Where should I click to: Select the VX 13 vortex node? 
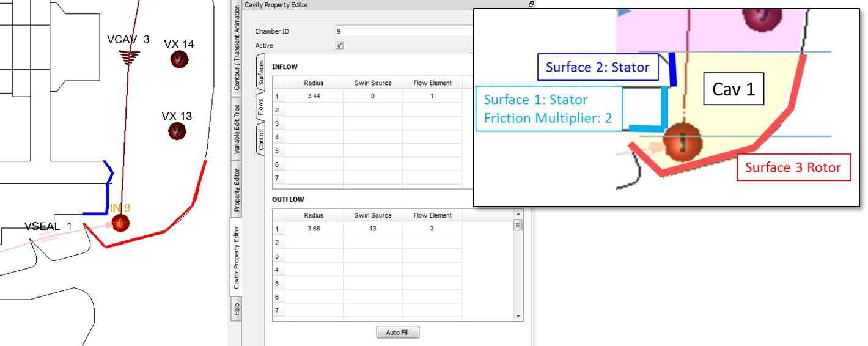177,131
